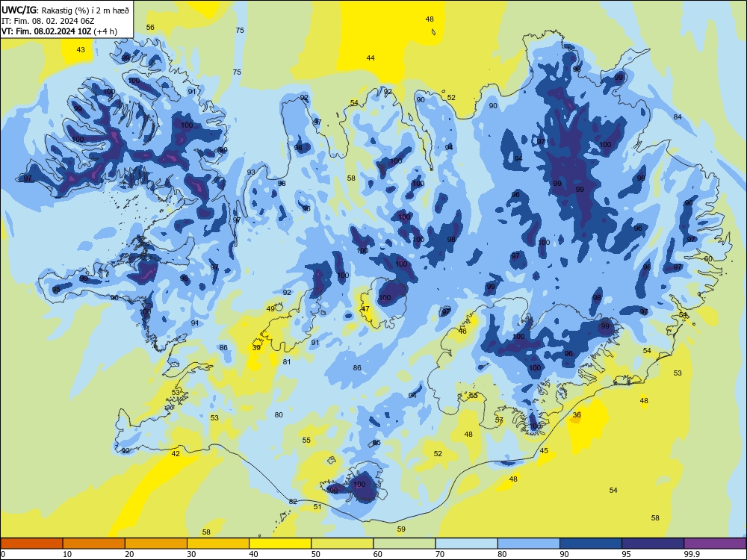Click the title 'UWC/IG: Rakastig (%) í 2 m hæð'
The width and height of the screenshot is (747, 560).
pos(65,10)
